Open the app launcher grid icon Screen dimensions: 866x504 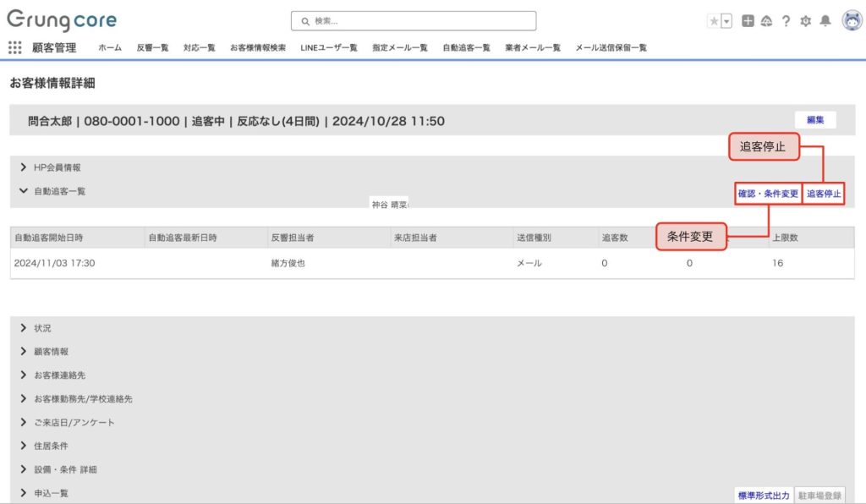point(14,47)
